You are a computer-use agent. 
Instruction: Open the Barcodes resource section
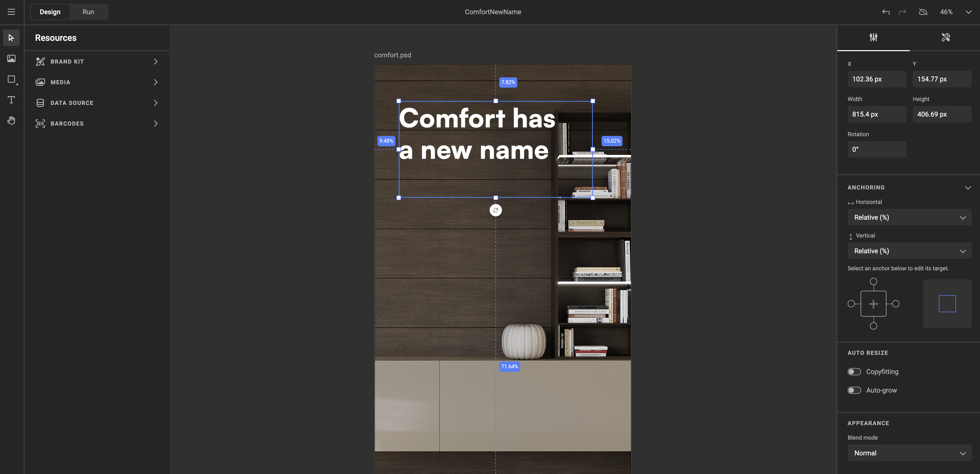click(97, 124)
